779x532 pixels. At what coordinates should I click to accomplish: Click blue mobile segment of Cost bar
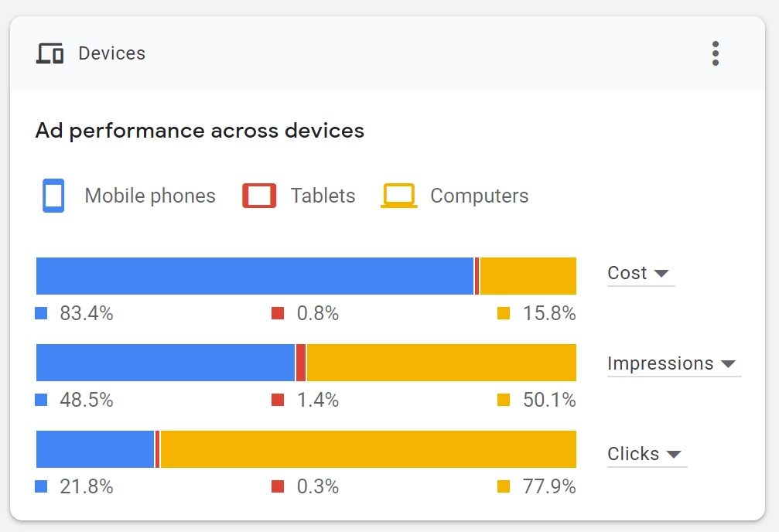pyautogui.click(x=255, y=276)
